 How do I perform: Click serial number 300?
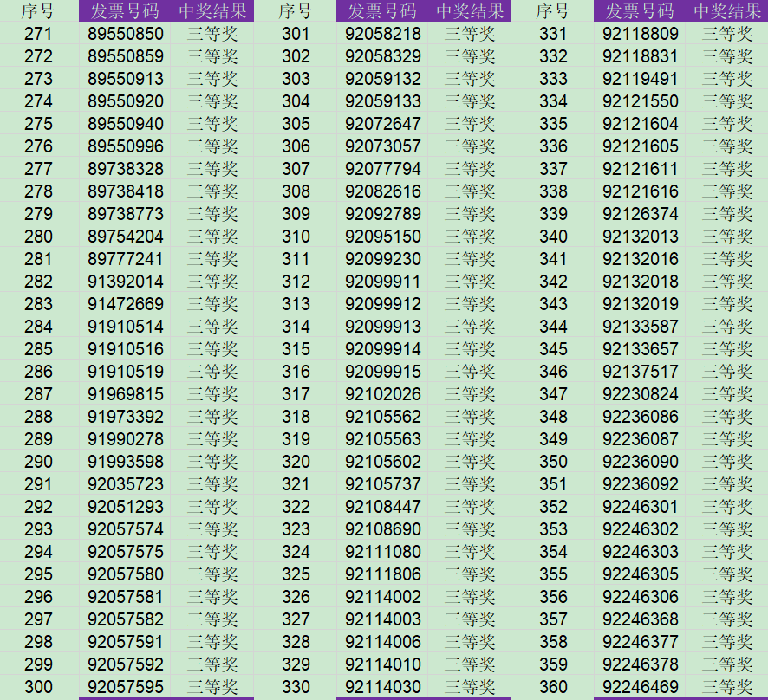(x=38, y=687)
